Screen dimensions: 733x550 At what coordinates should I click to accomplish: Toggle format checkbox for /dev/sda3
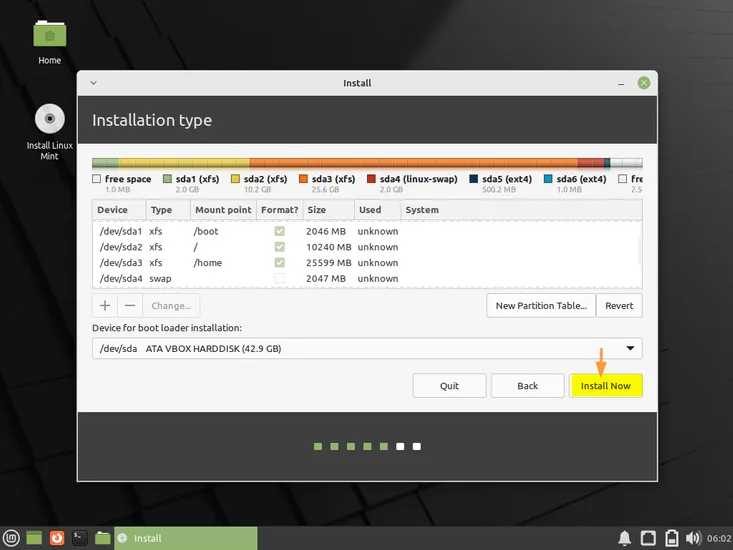coord(280,263)
